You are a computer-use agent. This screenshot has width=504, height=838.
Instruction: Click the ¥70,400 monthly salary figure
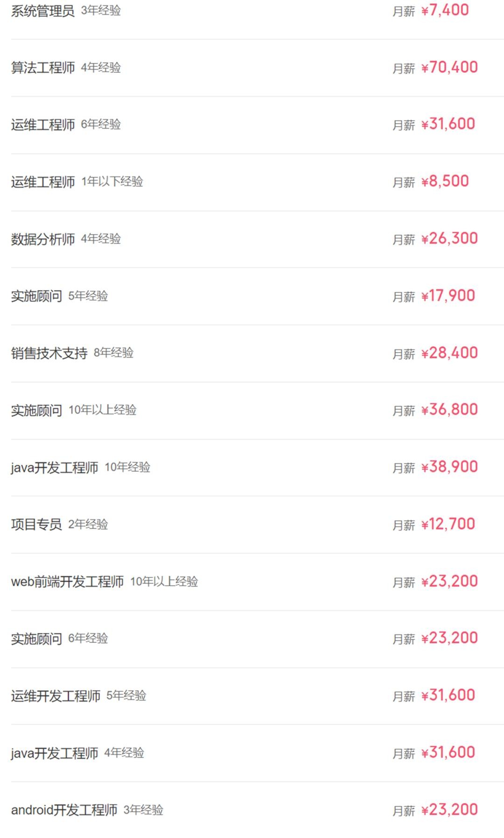[449, 67]
